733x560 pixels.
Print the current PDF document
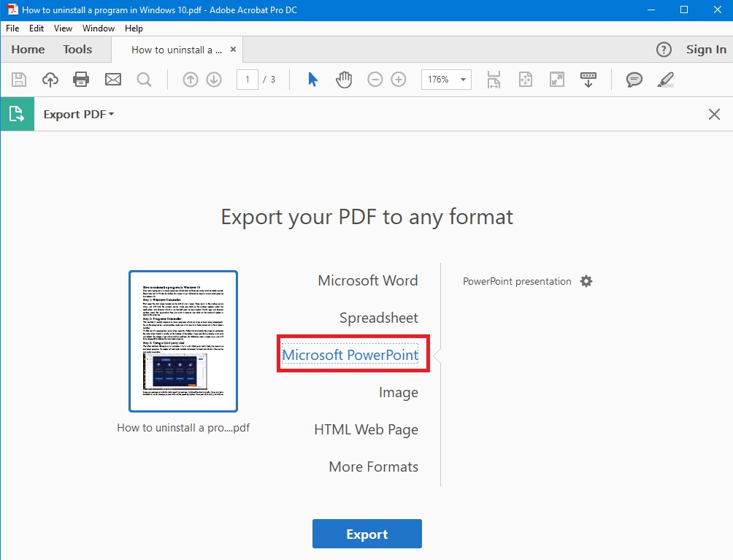click(81, 80)
